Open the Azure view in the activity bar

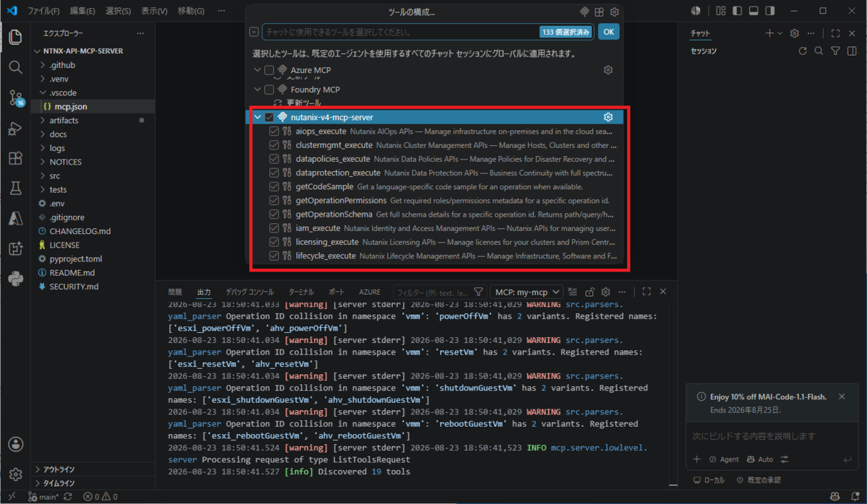tap(15, 218)
